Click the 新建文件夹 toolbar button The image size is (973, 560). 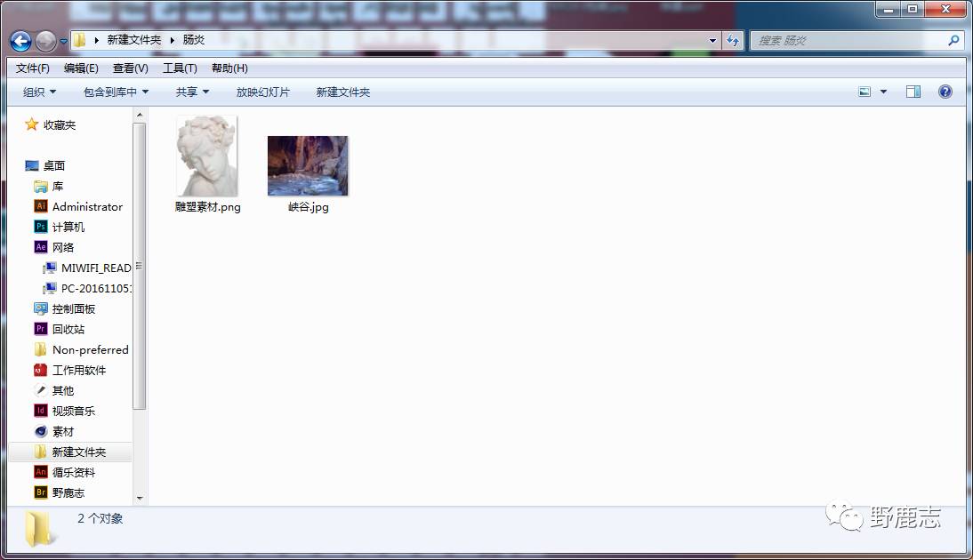coord(342,92)
